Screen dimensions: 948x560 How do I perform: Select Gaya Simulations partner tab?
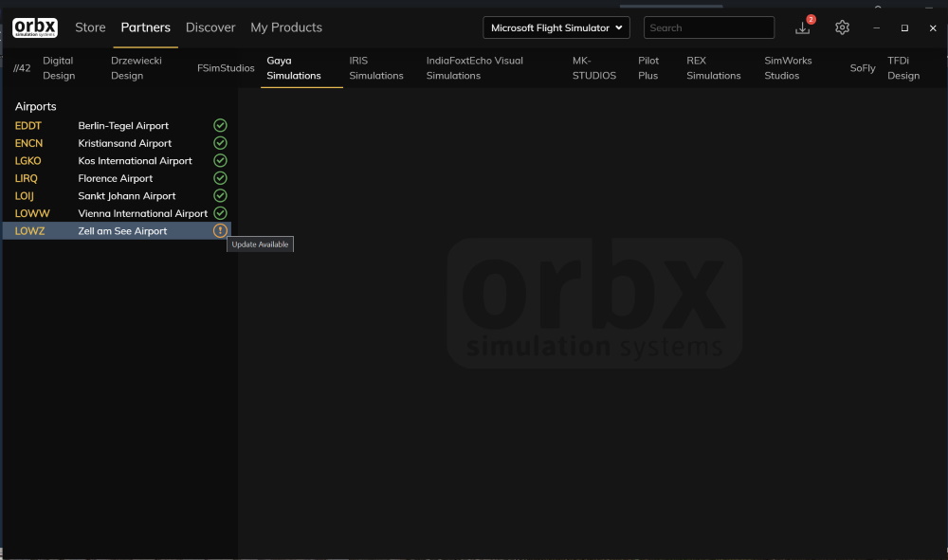pyautogui.click(x=294, y=67)
